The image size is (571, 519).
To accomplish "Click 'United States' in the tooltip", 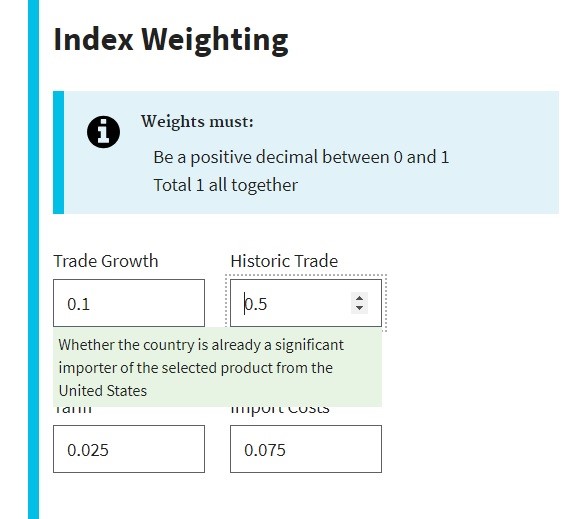I will coord(103,391).
